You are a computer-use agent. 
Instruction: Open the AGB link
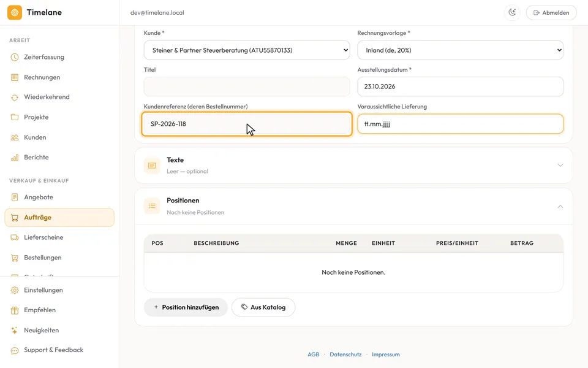314,355
